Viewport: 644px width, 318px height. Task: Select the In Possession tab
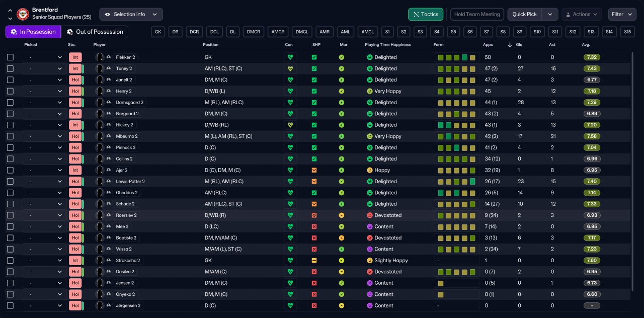33,32
